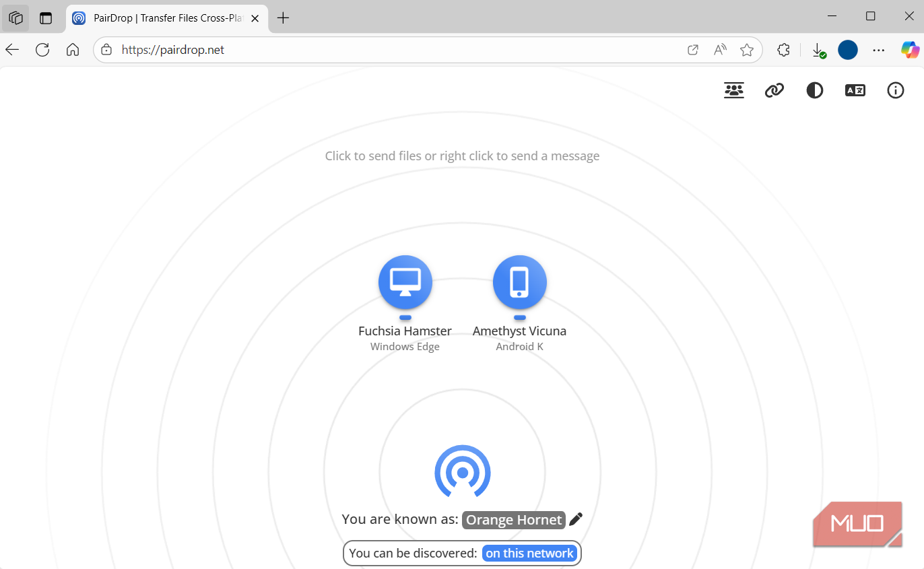
Task: Click the 'You can be discovered:' text
Action: click(413, 554)
